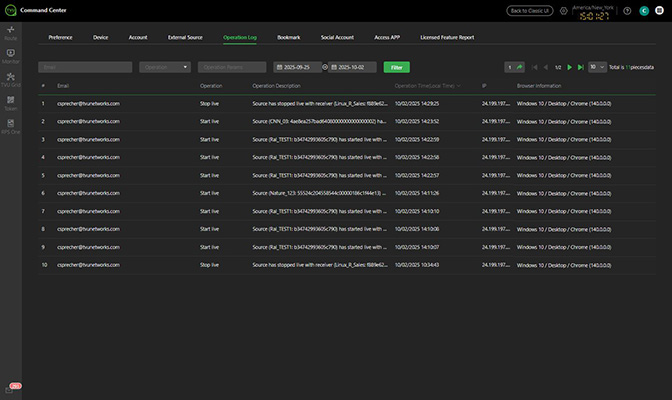
Task: Click timestamp 10/02/2025 14:29:25 in row 1
Action: (417, 104)
